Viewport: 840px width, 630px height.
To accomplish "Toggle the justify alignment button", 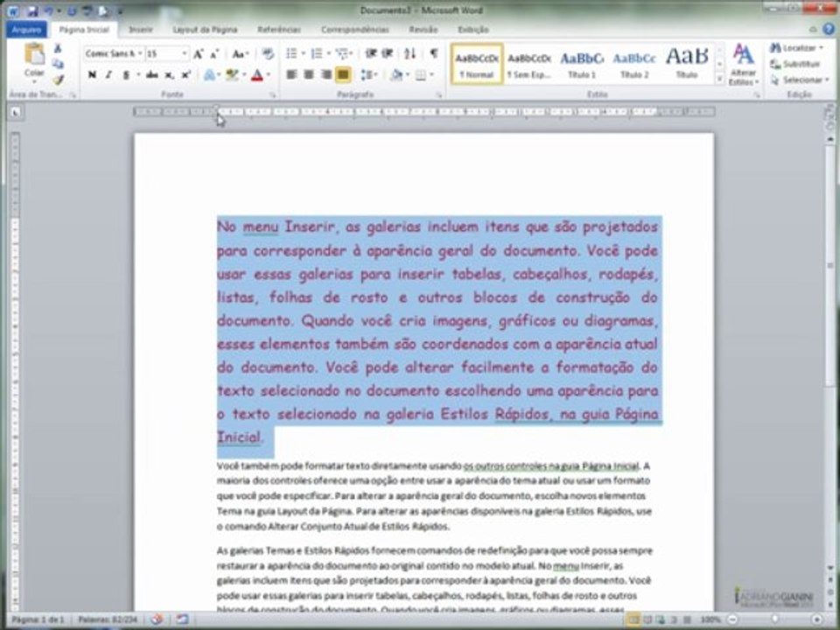I will pos(343,74).
